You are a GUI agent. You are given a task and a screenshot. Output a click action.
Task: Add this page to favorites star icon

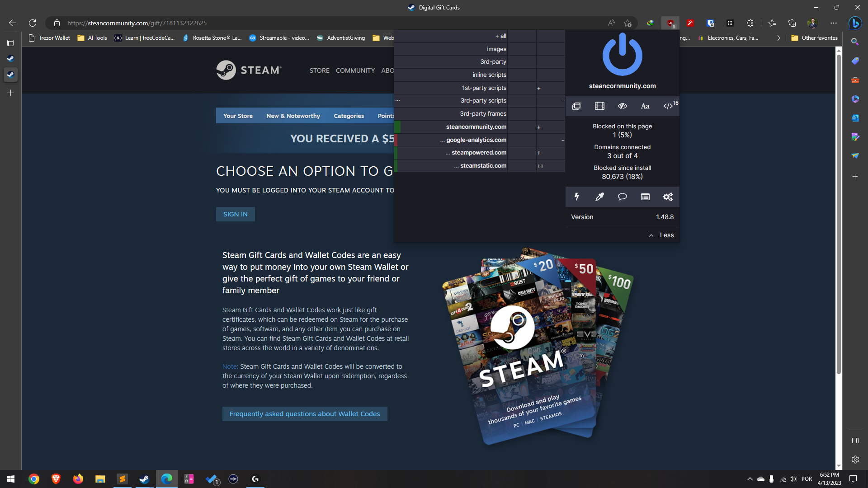pos(627,23)
